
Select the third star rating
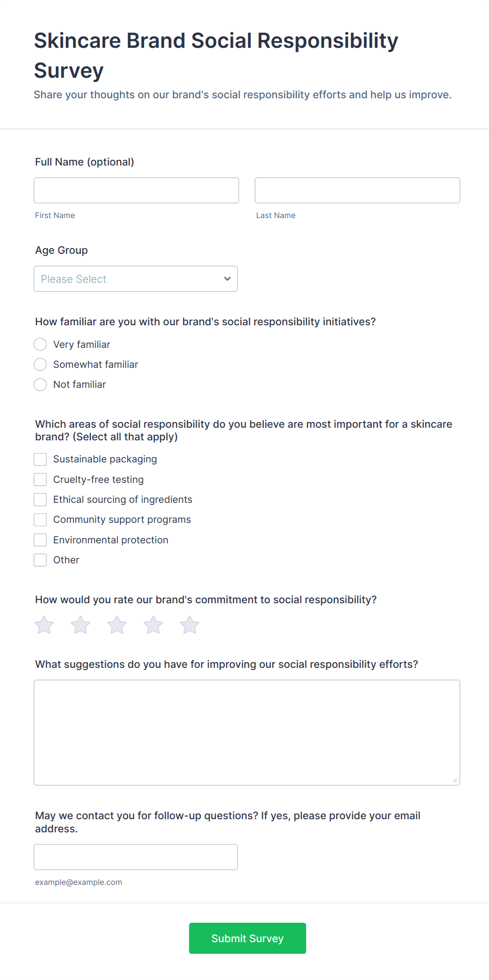pos(117,625)
